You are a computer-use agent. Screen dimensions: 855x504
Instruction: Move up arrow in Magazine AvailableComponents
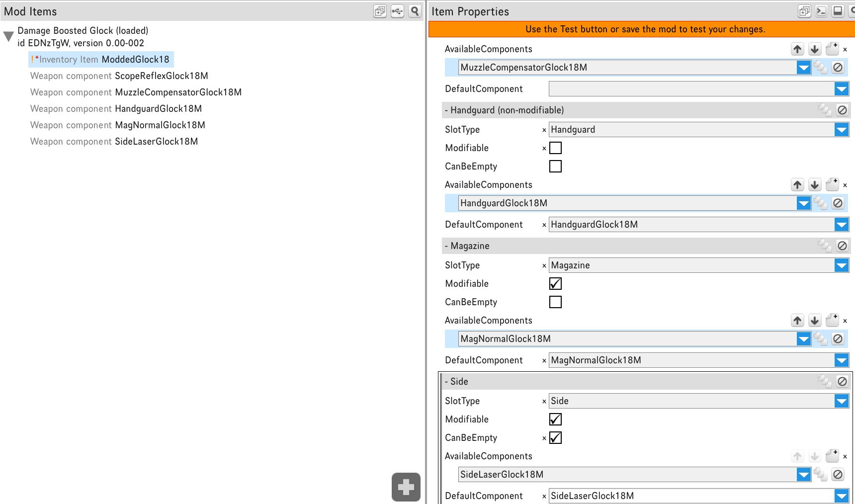(798, 320)
